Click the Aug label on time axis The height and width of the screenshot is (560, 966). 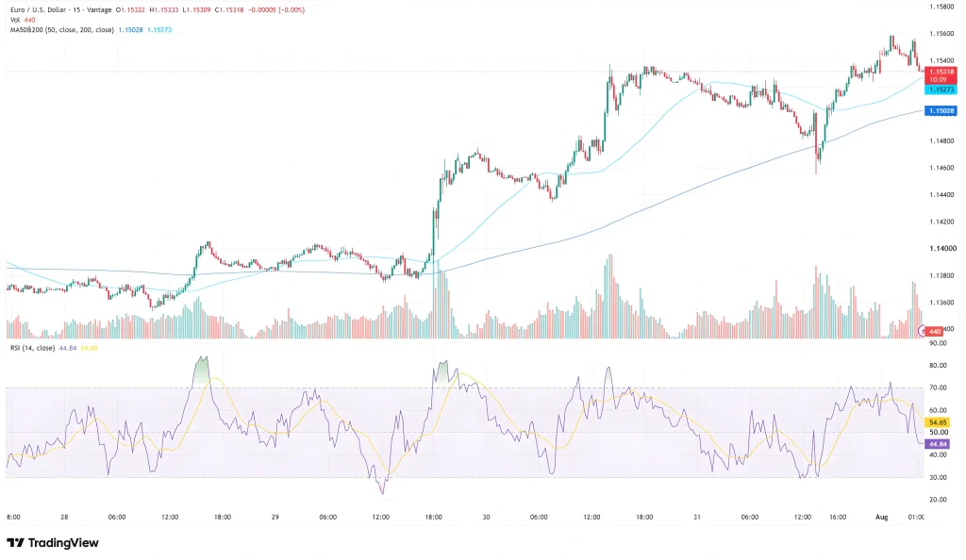(x=882, y=517)
